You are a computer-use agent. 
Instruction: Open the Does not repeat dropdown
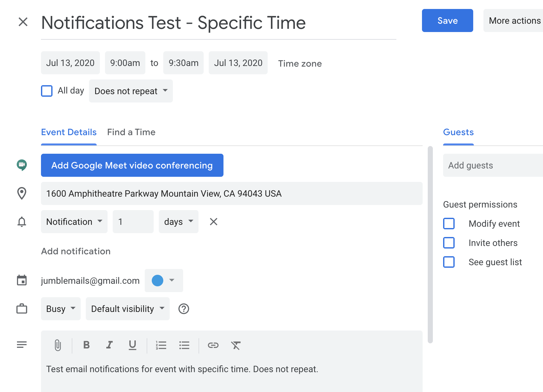pyautogui.click(x=131, y=91)
